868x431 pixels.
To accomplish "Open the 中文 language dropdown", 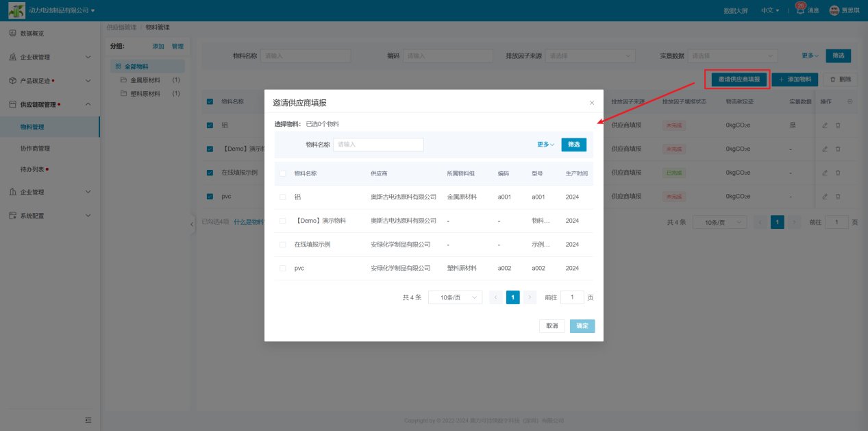I will click(770, 10).
